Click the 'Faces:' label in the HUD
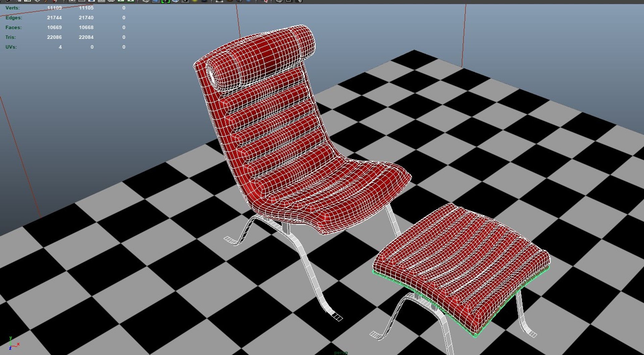The image size is (644, 355). (x=13, y=27)
